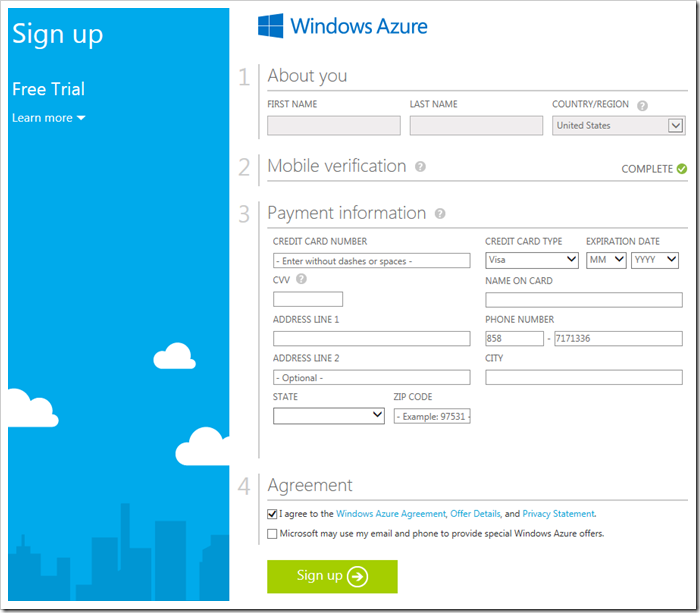Screen dimensions: 700x613
Task: Click the phone area code field 858
Action: (514, 338)
